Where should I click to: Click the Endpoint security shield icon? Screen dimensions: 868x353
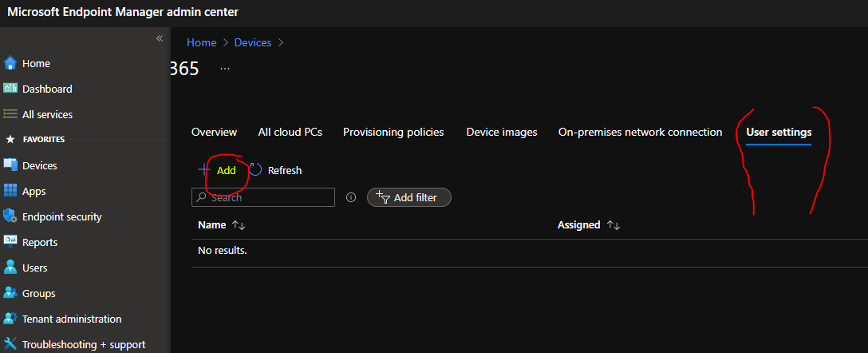(10, 216)
